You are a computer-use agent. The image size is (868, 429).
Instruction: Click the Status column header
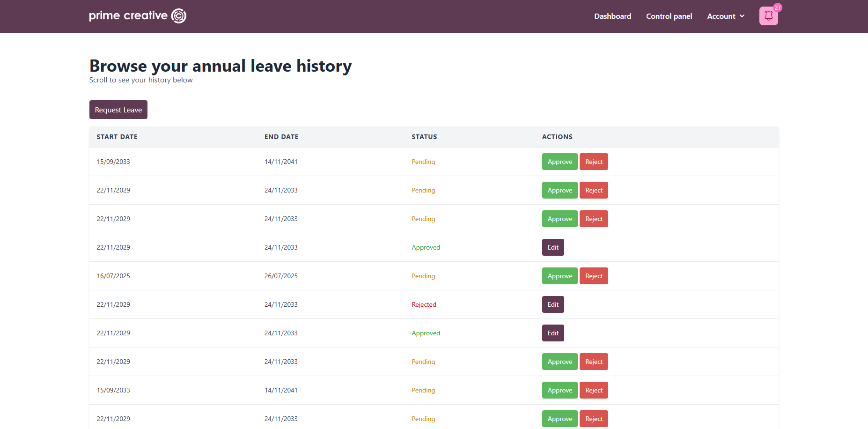point(424,137)
